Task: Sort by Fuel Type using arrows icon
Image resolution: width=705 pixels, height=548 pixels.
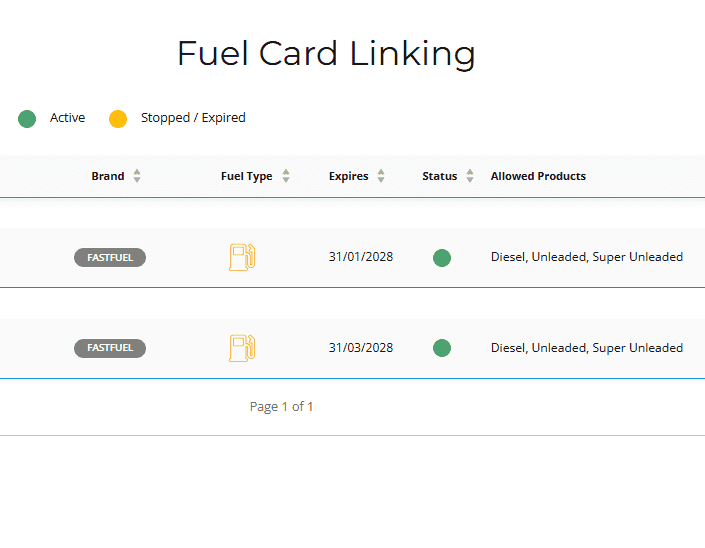Action: click(286, 176)
